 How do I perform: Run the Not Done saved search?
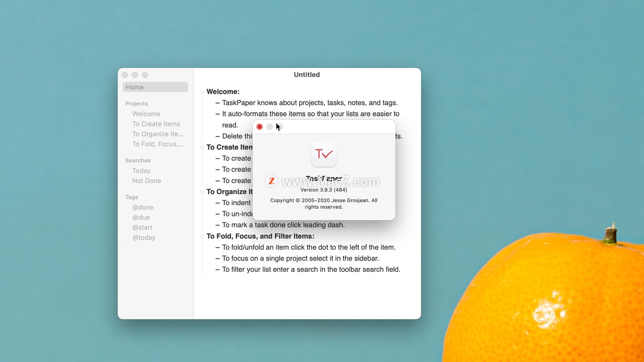click(x=147, y=181)
